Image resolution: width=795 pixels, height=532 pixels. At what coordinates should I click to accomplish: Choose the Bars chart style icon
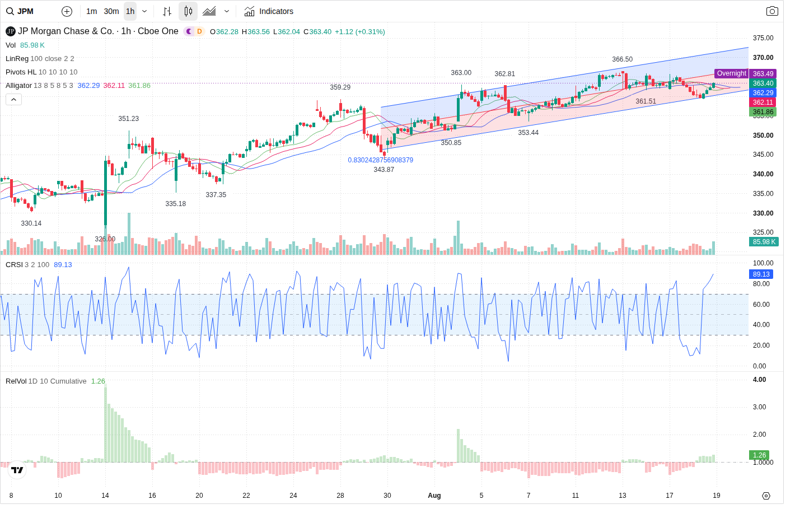pyautogui.click(x=167, y=11)
